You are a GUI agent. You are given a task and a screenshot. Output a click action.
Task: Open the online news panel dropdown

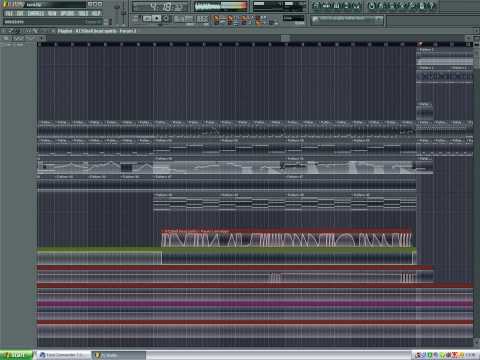pos(379,20)
